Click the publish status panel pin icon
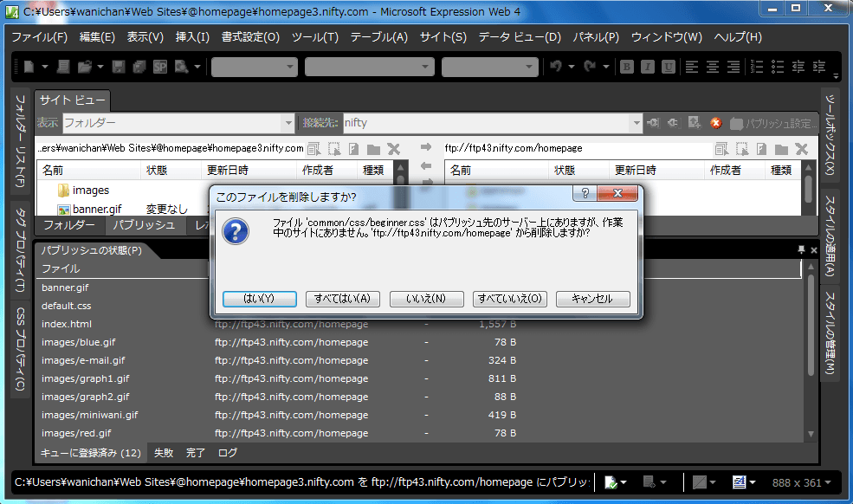853x504 pixels. (801, 249)
